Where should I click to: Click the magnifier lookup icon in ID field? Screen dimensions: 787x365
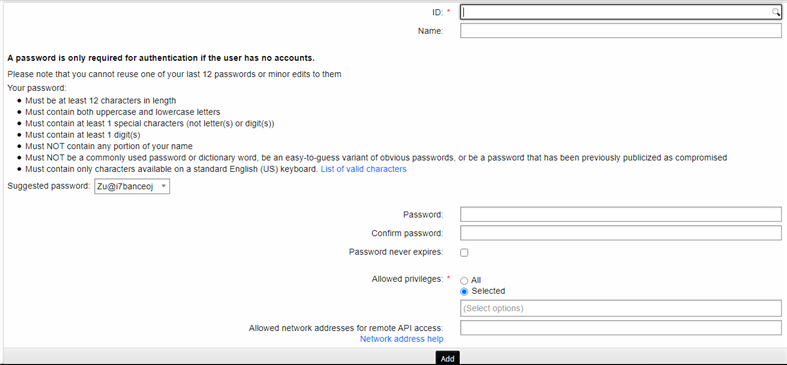pyautogui.click(x=776, y=12)
